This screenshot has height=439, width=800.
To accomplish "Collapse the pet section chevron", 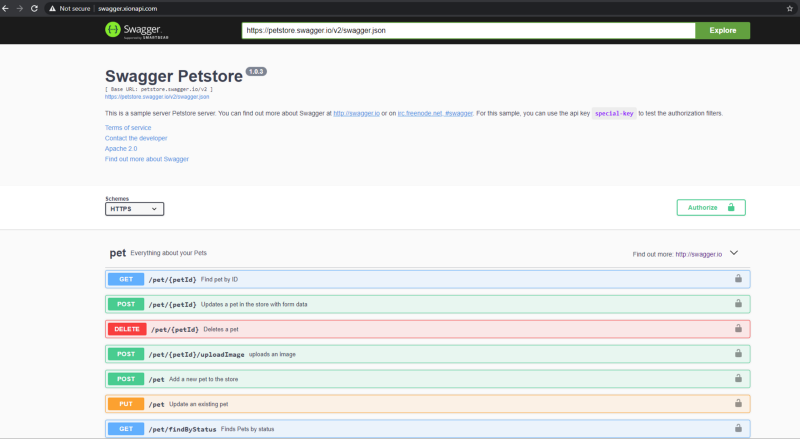I will point(734,253).
